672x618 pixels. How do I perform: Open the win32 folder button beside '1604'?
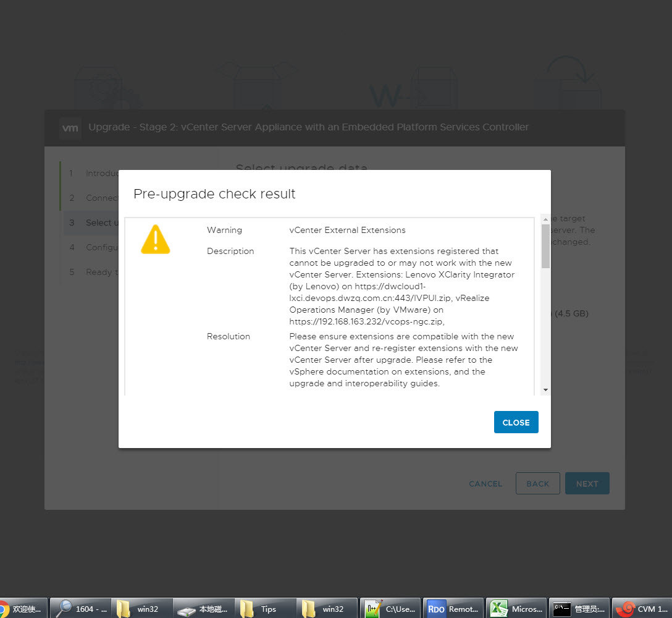coord(142,609)
